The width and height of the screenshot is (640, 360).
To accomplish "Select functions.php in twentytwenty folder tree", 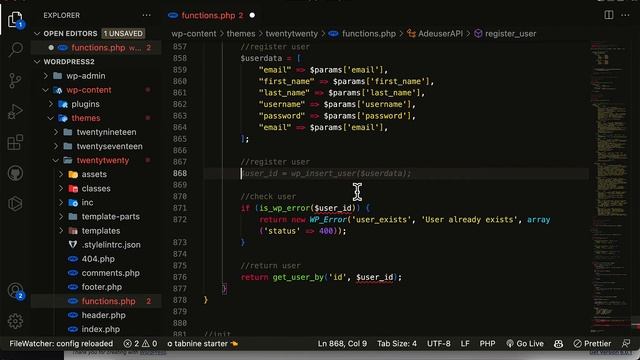I will [108, 301].
